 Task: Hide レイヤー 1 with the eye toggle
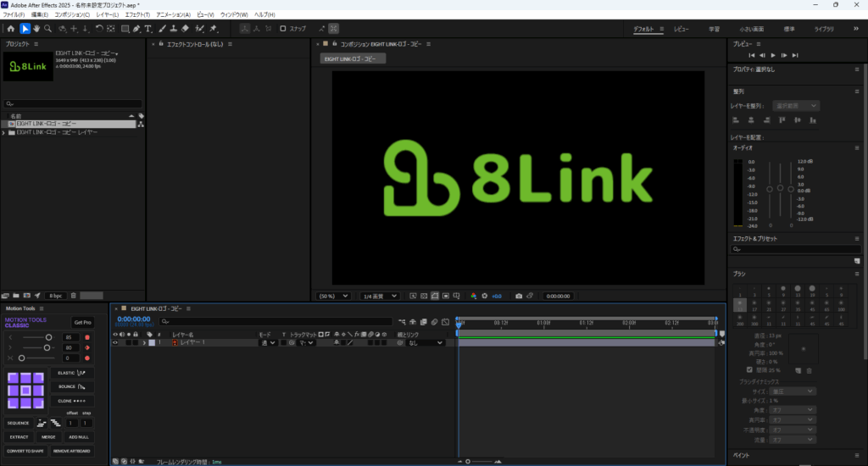pos(115,342)
